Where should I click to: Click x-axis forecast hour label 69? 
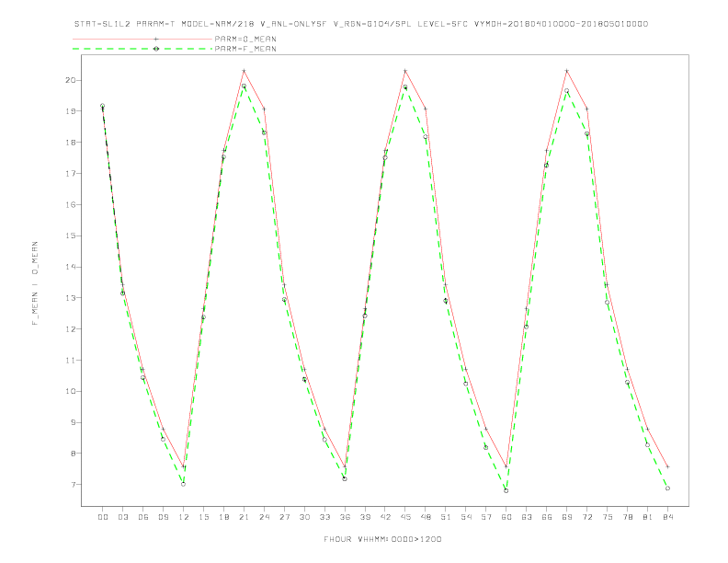click(x=567, y=517)
